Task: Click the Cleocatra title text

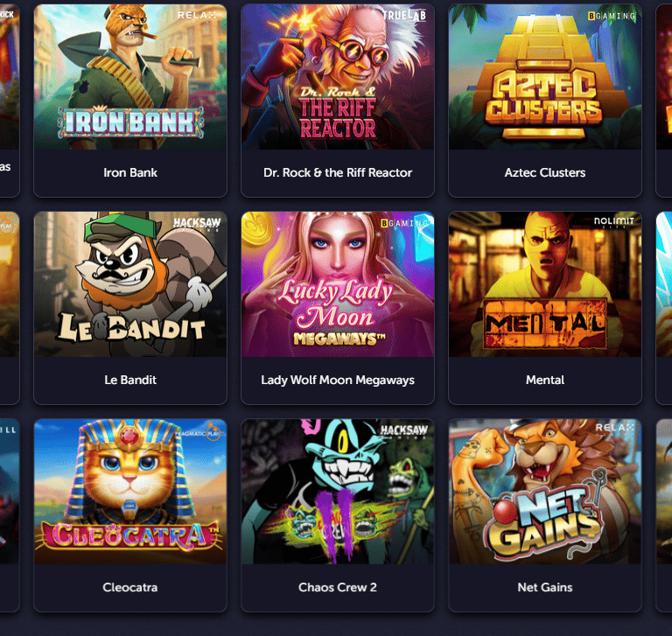Action: click(130, 588)
